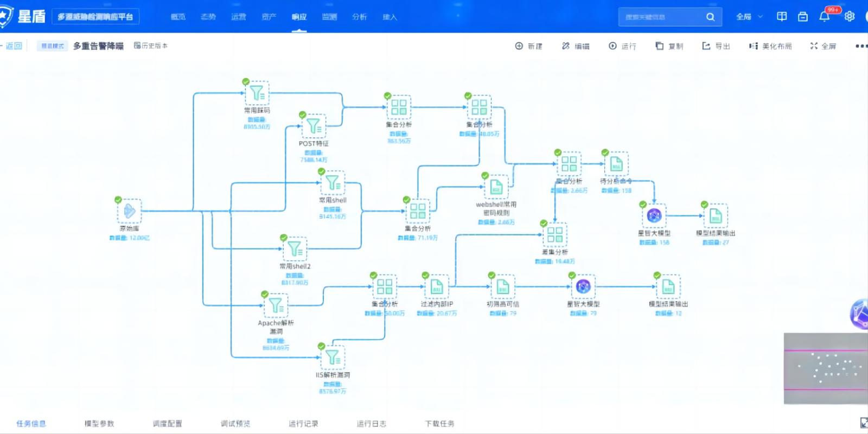Open the notification bell icon
This screenshot has height=434, width=868.
(824, 17)
